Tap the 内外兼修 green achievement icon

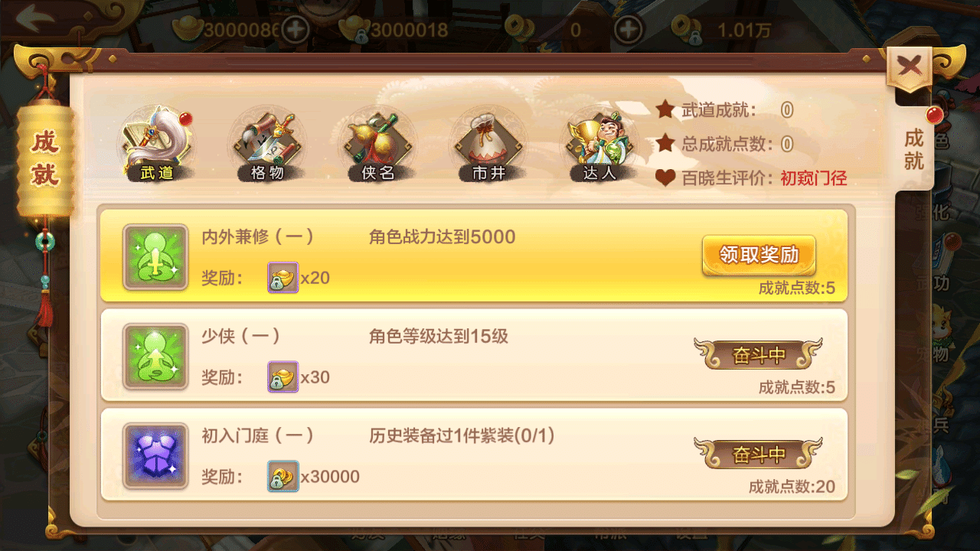[156, 257]
